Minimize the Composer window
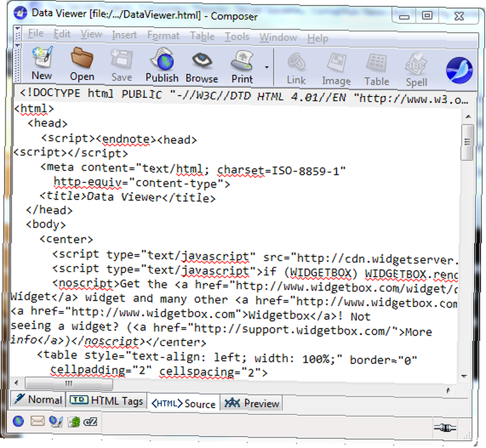 [404, 16]
